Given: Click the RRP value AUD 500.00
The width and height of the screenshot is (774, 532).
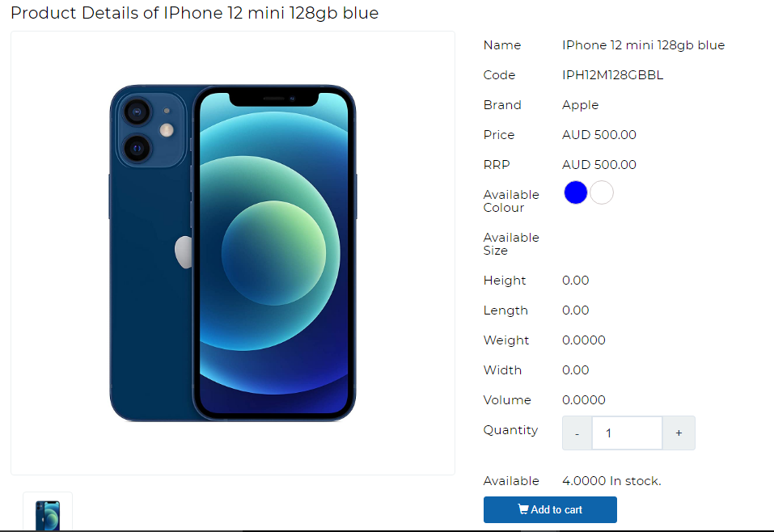Looking at the screenshot, I should [x=598, y=165].
